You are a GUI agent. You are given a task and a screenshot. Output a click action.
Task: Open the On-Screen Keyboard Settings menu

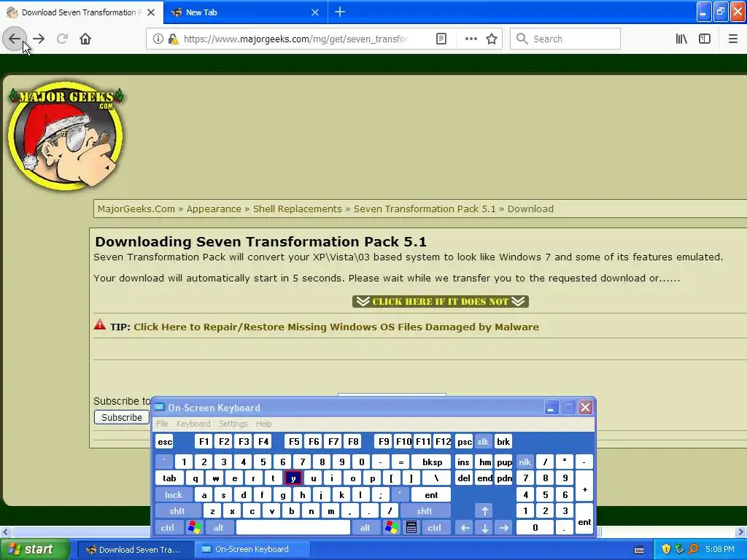(233, 424)
